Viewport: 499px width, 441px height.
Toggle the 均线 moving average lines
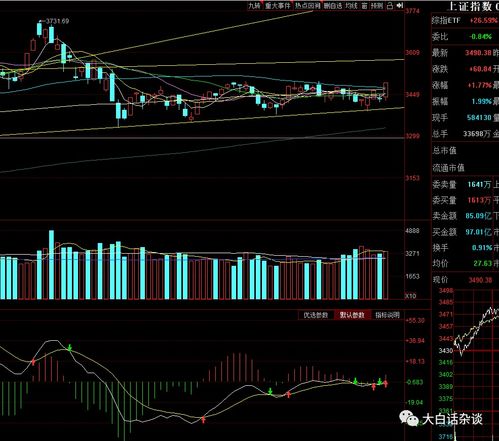click(x=351, y=6)
